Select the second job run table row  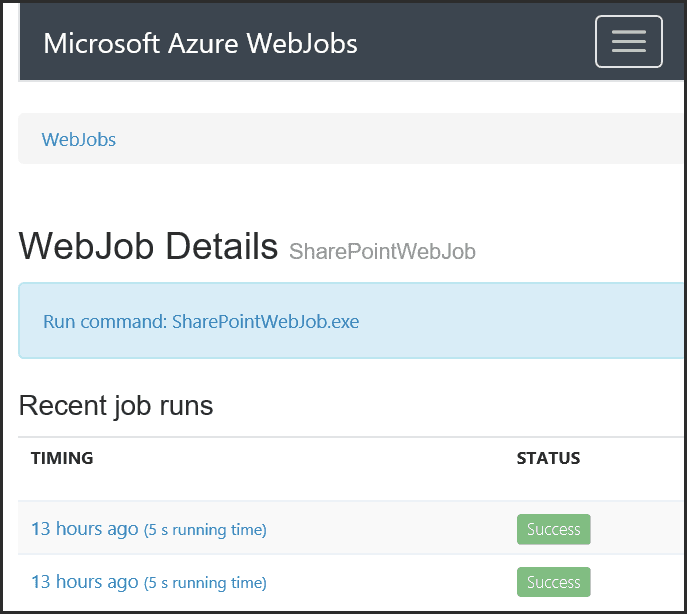pos(351,582)
